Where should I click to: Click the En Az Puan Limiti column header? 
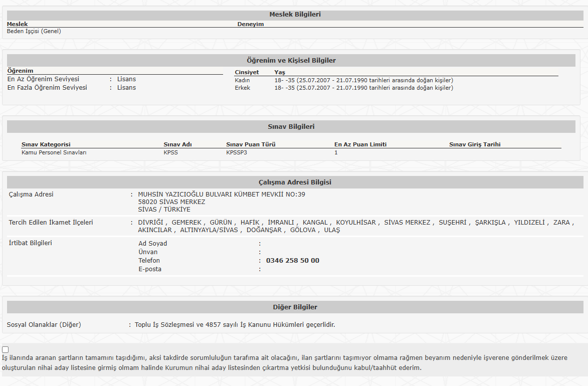pos(360,144)
